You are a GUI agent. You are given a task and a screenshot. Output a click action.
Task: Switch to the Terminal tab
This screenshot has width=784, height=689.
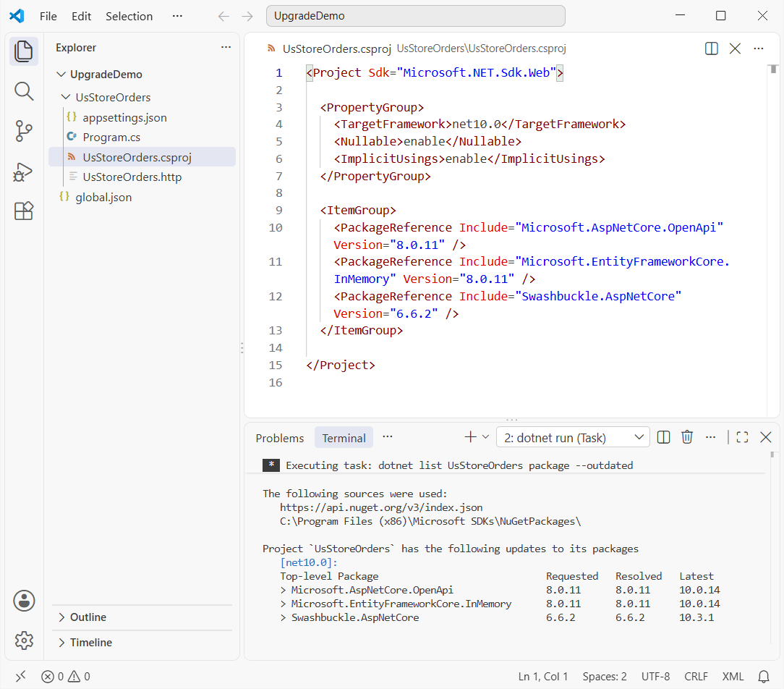click(344, 438)
